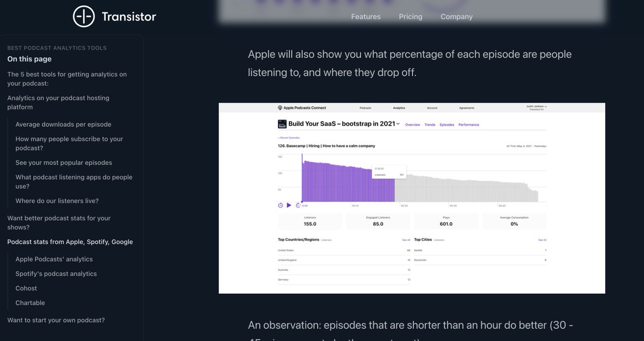The height and width of the screenshot is (341, 644).
Task: Click the Apple Podcasts Connect logo icon
Action: 280,108
